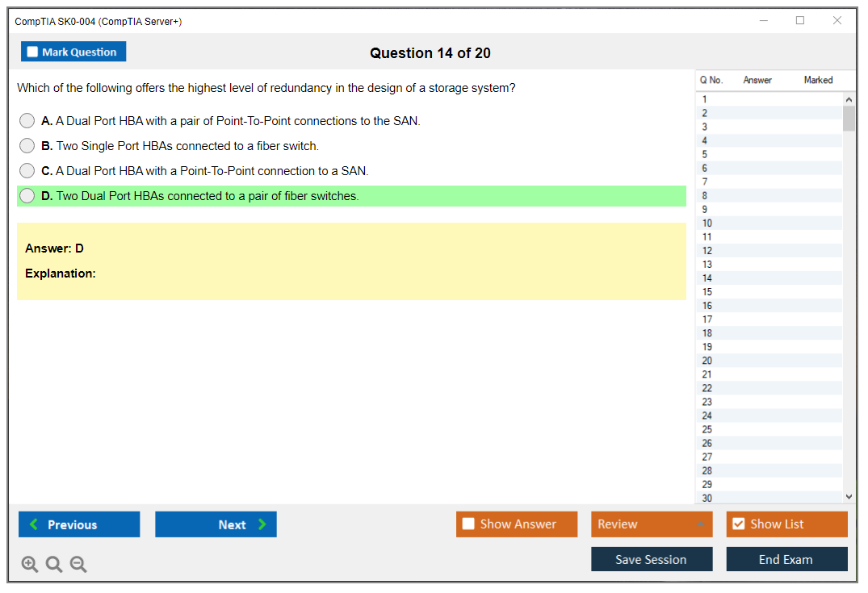Enable the Show Answer checkbox
Screen dimensions: 868x593
(x=469, y=524)
